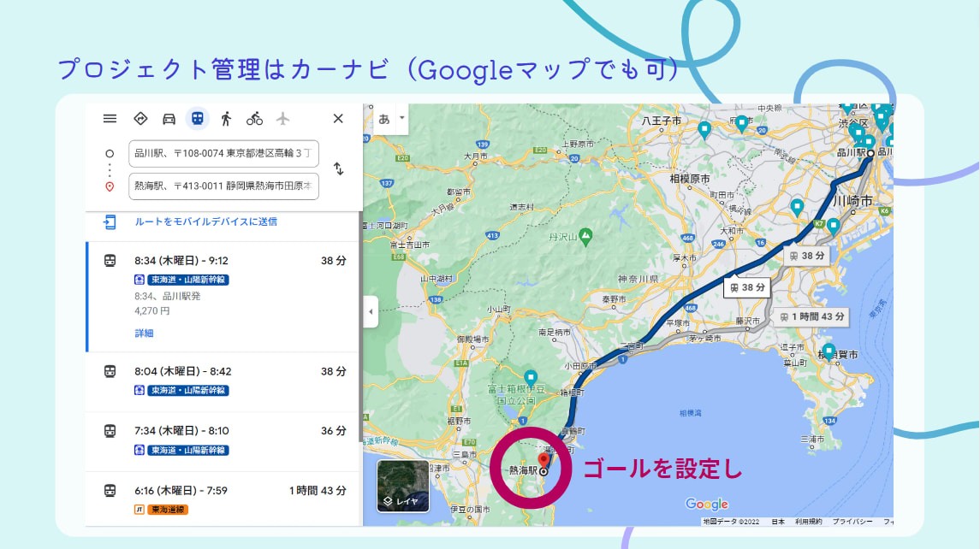Click train icon beside 7:34 route

110,431
